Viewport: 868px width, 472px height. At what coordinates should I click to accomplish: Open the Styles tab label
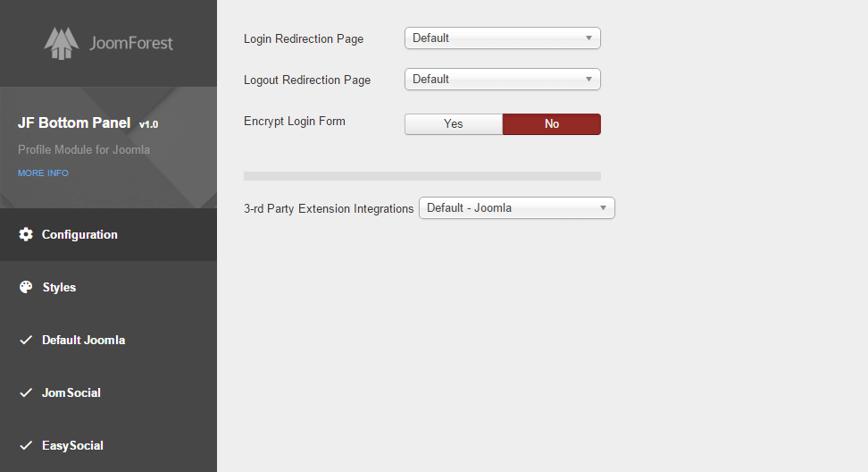click(59, 288)
